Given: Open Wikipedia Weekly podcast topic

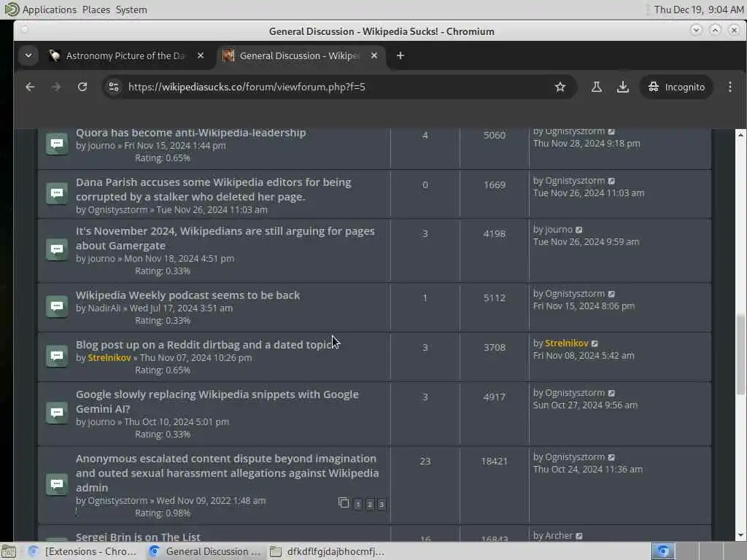Looking at the screenshot, I should [x=187, y=295].
